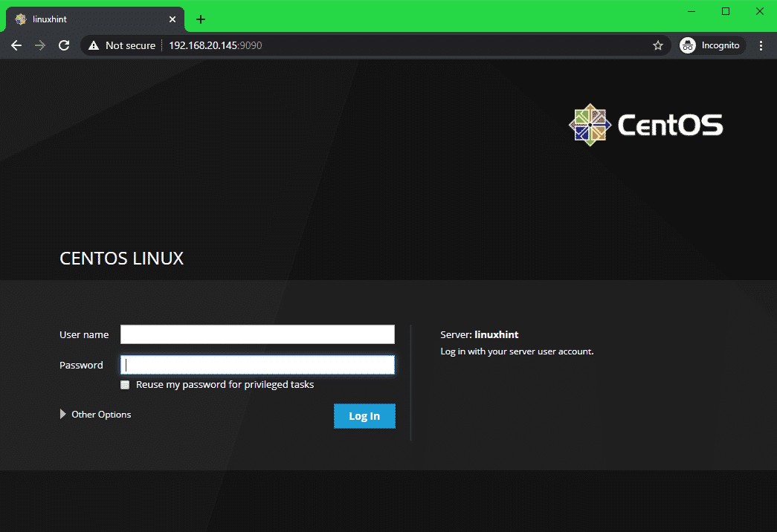Open the Incognito profile indicator
The height and width of the screenshot is (532, 777).
[x=712, y=45]
